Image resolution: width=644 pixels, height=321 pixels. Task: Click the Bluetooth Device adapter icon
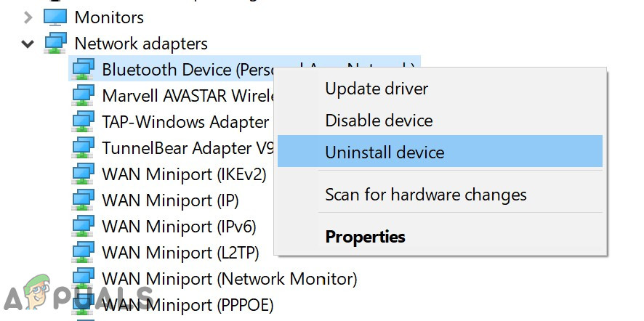[x=83, y=69]
